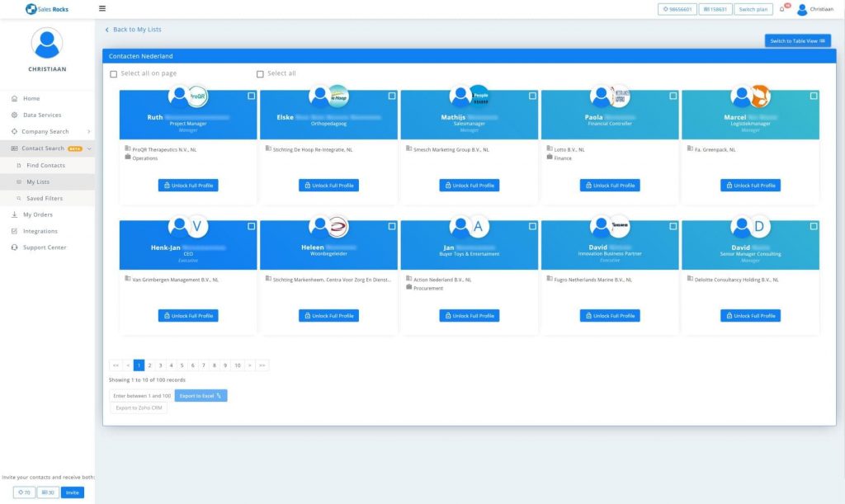The width and height of the screenshot is (845, 504).
Task: Click the notification bell icon
Action: click(x=782, y=9)
